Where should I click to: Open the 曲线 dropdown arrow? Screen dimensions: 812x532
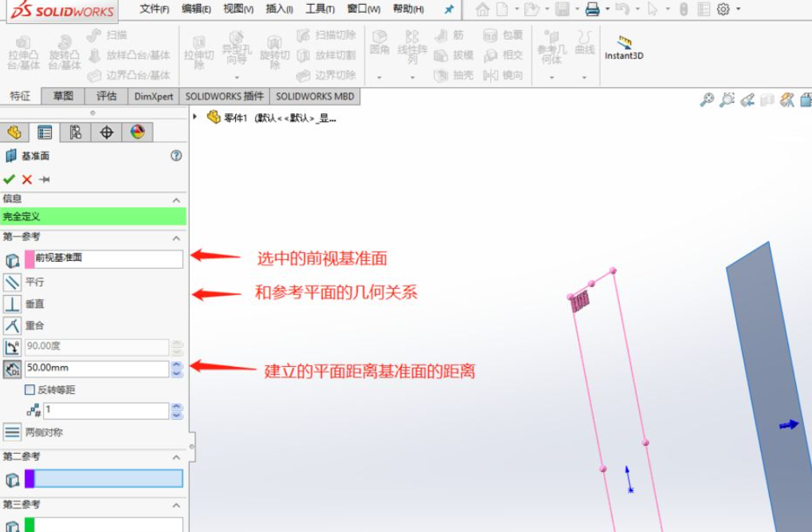coord(584,77)
